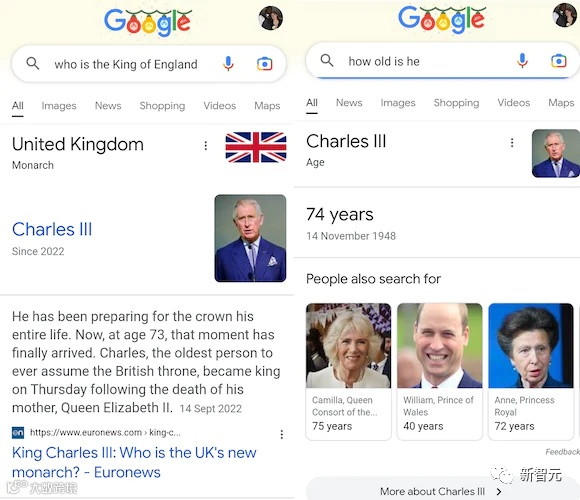Screen dimensions: 580x500
Task: Switch to Images tab in left results
Action: [59, 106]
